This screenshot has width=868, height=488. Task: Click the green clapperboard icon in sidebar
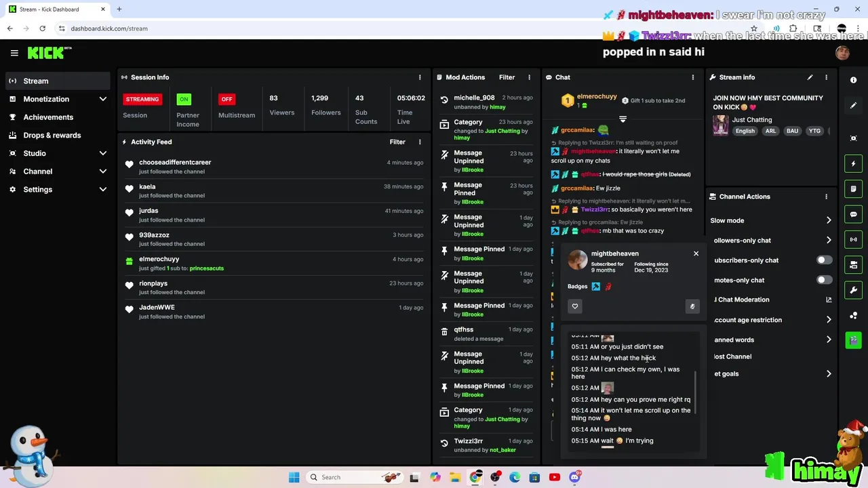pyautogui.click(x=853, y=340)
